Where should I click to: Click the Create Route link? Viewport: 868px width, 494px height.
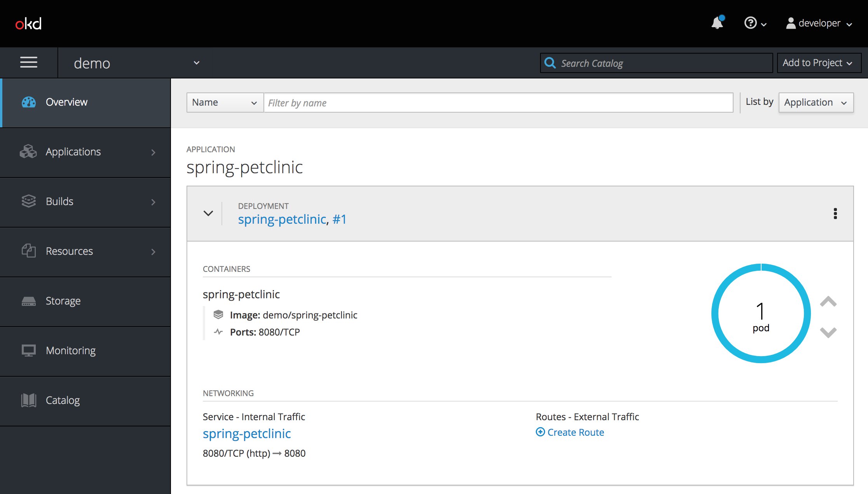pos(575,432)
